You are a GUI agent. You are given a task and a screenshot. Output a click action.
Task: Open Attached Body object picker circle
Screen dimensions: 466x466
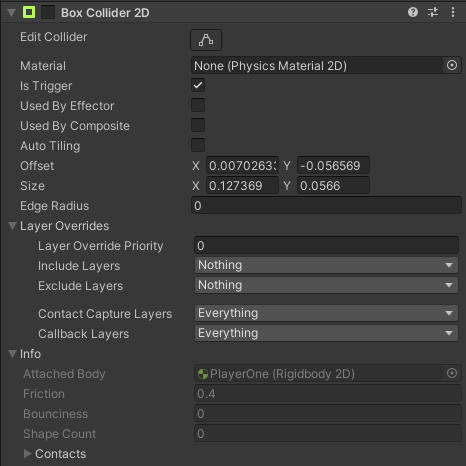[x=452, y=373]
